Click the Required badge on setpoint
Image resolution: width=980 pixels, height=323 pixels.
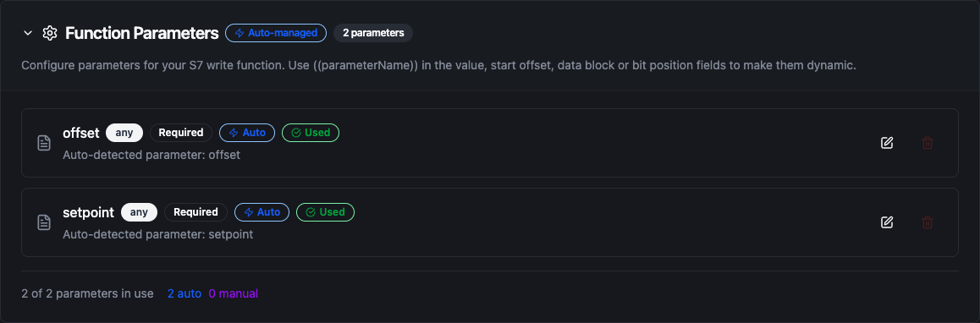pyautogui.click(x=195, y=211)
